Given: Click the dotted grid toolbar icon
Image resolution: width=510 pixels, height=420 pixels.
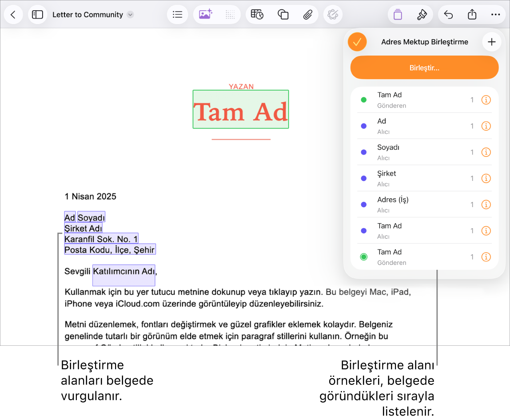Looking at the screenshot, I should tap(230, 15).
